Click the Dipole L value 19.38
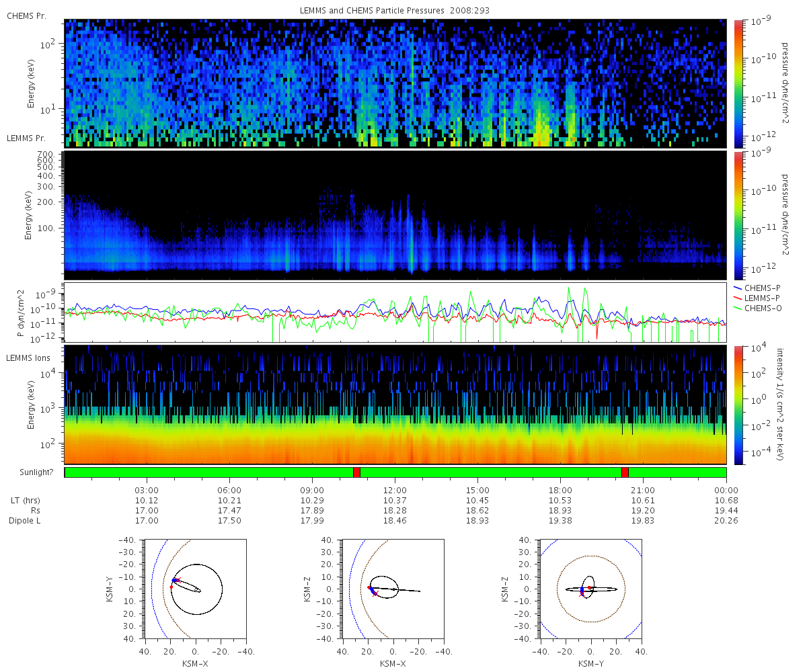The width and height of the screenshot is (807, 672). (560, 521)
